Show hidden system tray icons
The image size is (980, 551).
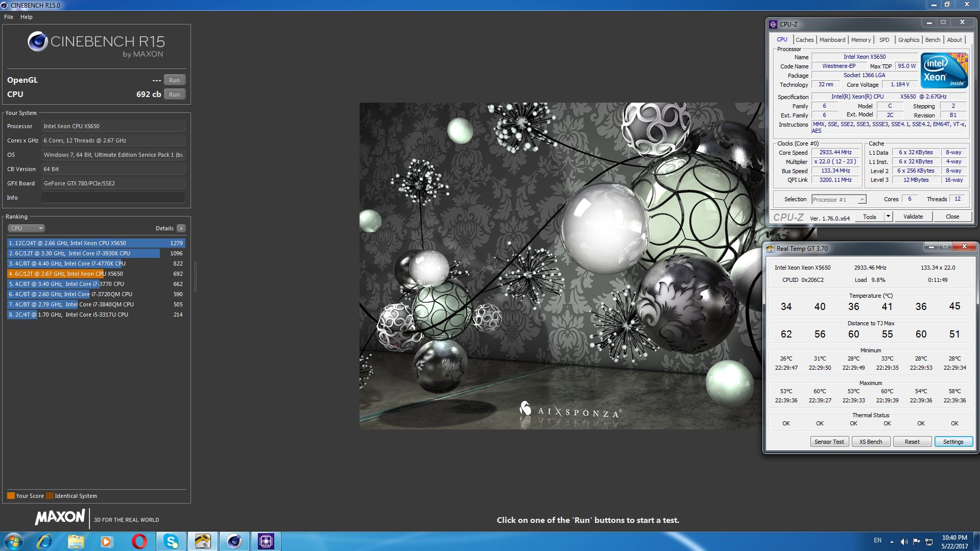point(892,541)
